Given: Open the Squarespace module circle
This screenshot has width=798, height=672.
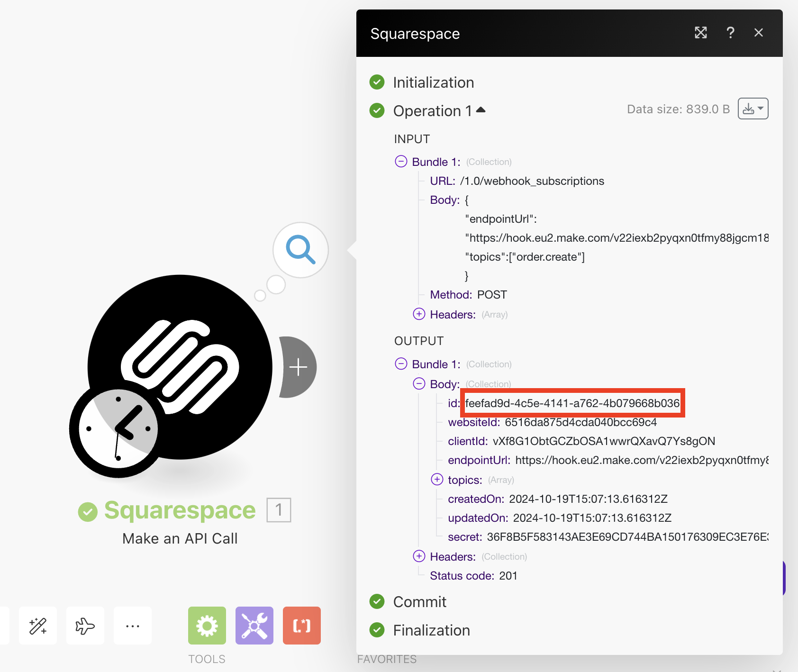Looking at the screenshot, I should pyautogui.click(x=180, y=367).
